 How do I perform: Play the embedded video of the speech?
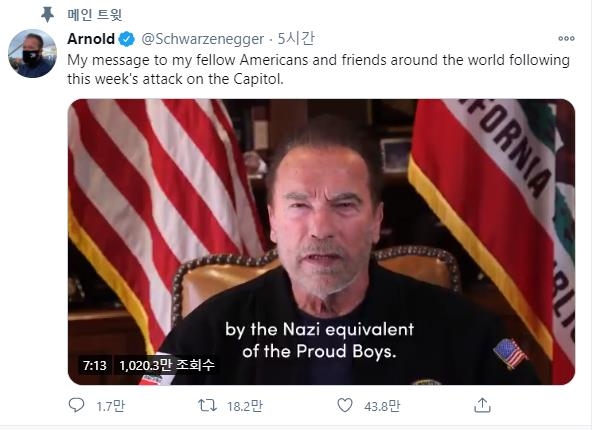pyautogui.click(x=321, y=242)
